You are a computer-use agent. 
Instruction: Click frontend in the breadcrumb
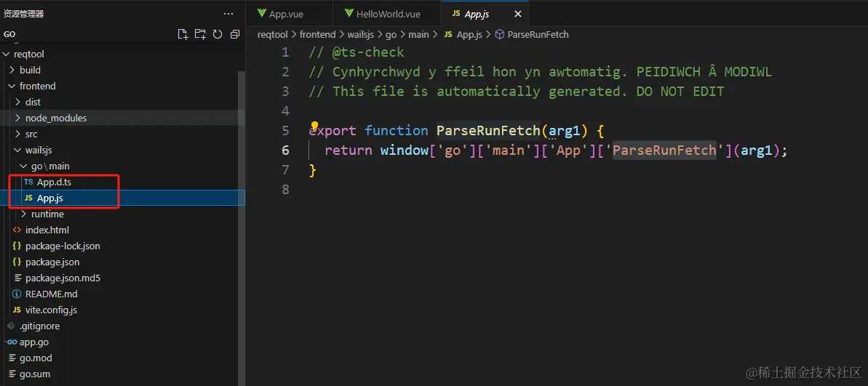318,34
